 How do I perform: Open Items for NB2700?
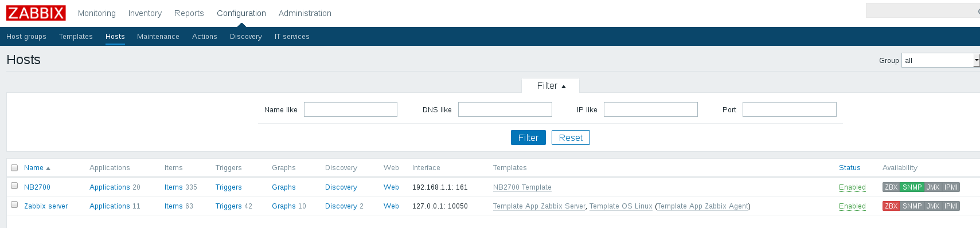173,187
